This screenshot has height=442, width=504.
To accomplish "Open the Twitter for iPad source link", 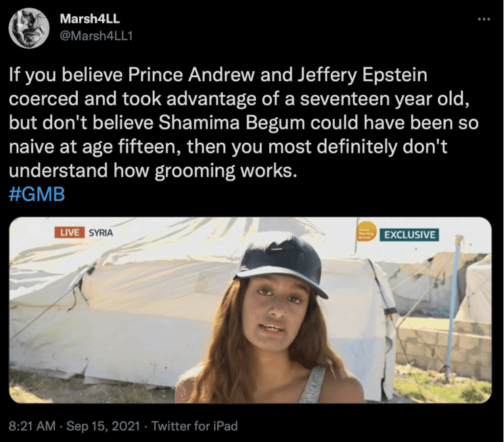I will pos(194,426).
